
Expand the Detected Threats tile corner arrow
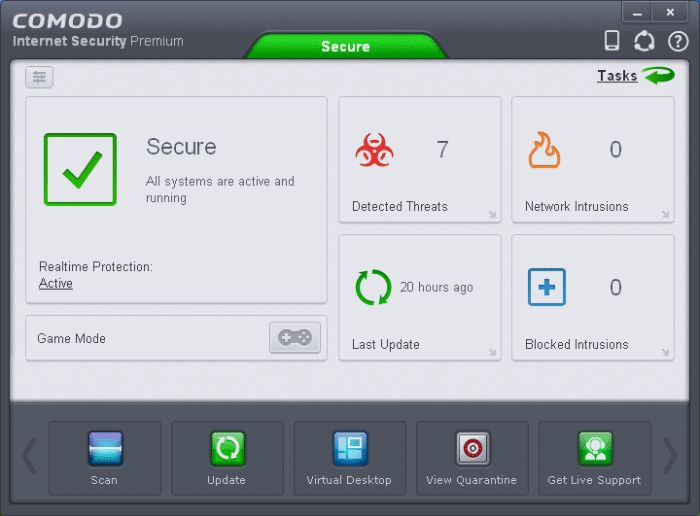pos(492,214)
